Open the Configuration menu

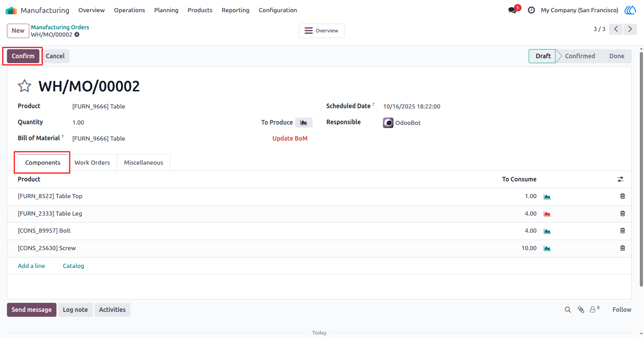278,10
